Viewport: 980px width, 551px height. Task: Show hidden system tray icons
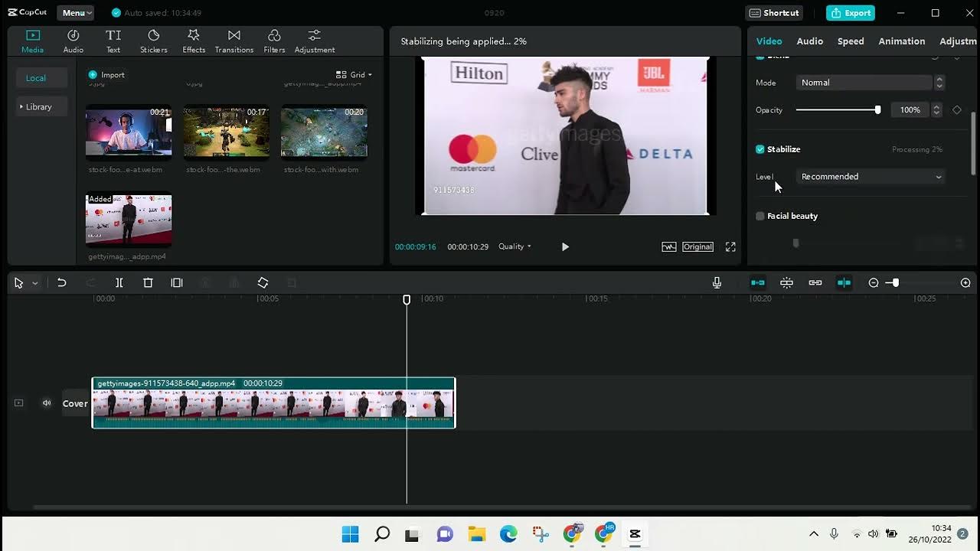click(814, 534)
